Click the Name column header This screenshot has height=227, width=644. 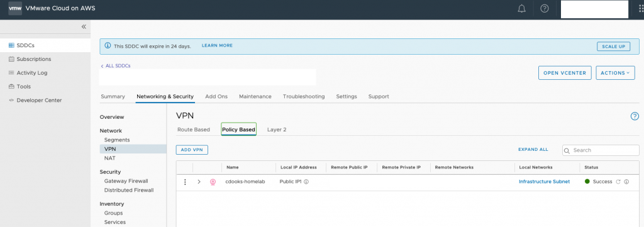click(233, 167)
